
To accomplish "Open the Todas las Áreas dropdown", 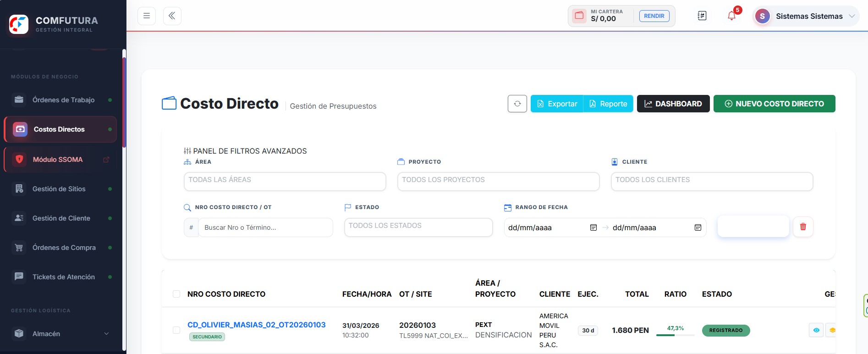I will tap(285, 181).
